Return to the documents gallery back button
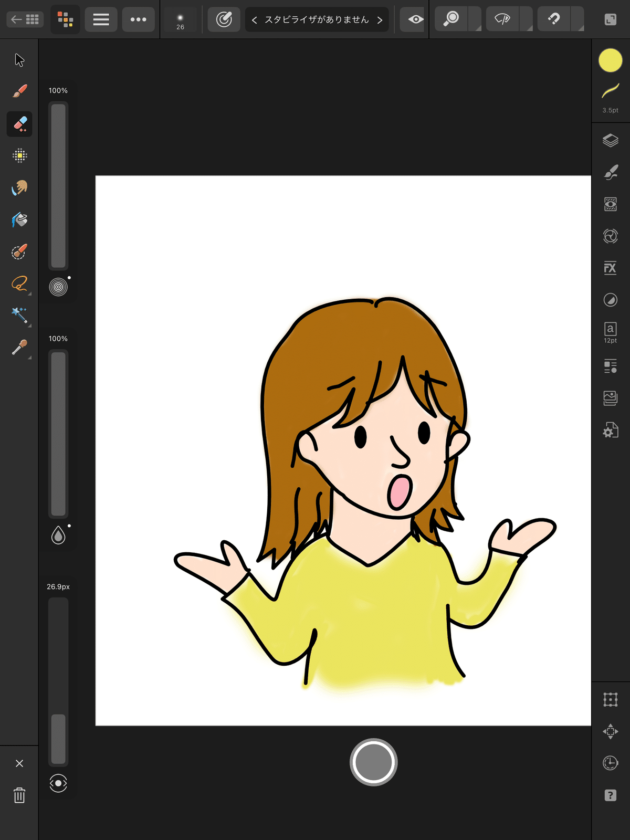630x840 pixels. point(25,19)
